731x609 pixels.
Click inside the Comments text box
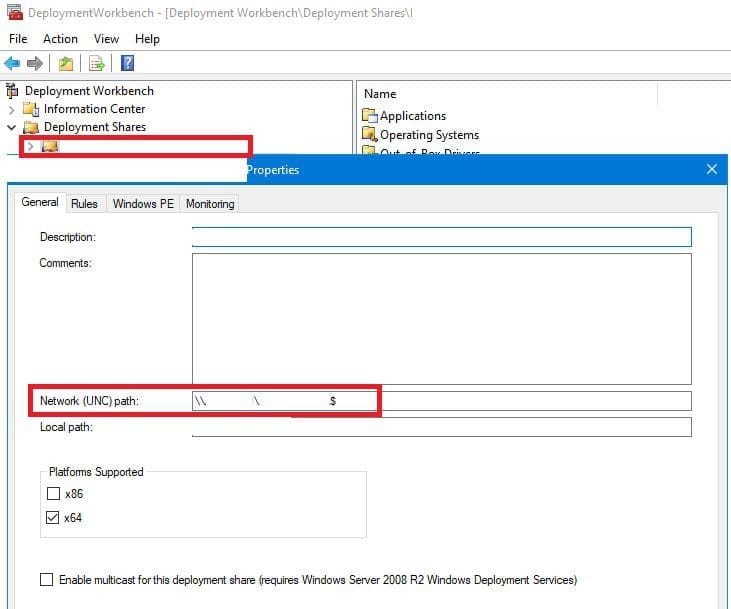tap(441, 319)
